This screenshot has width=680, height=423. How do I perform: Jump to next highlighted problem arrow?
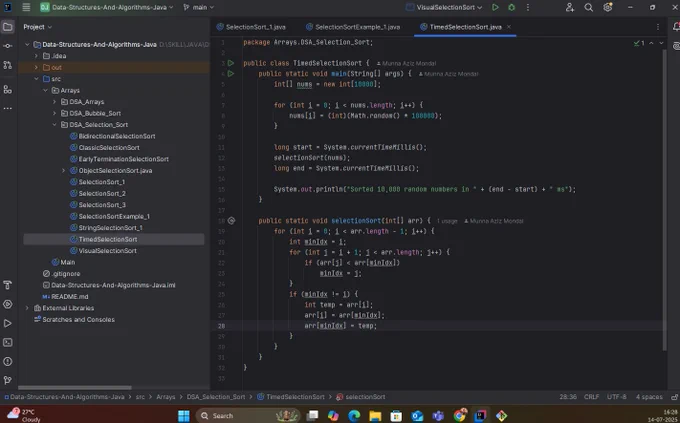(661, 43)
